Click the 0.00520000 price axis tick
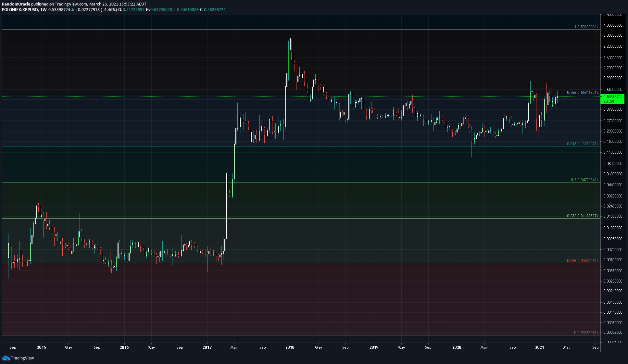Image resolution: width=628 pixels, height=364 pixels. tap(613, 260)
